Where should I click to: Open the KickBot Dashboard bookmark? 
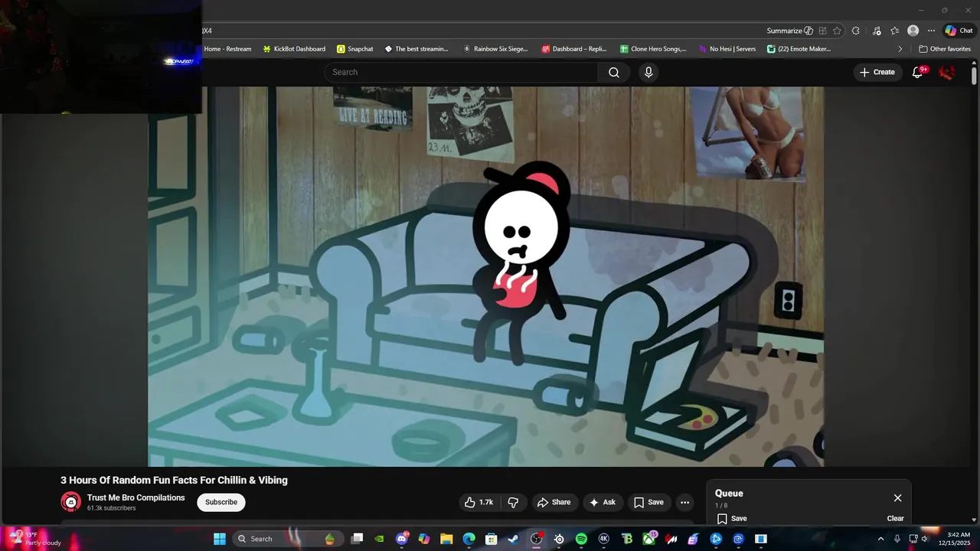click(x=294, y=49)
